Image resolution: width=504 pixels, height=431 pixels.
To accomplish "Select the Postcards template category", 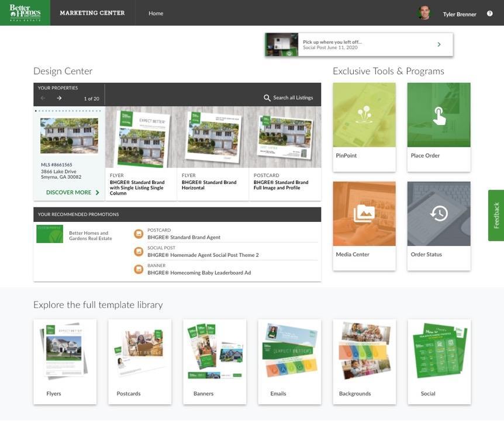I will (x=140, y=362).
